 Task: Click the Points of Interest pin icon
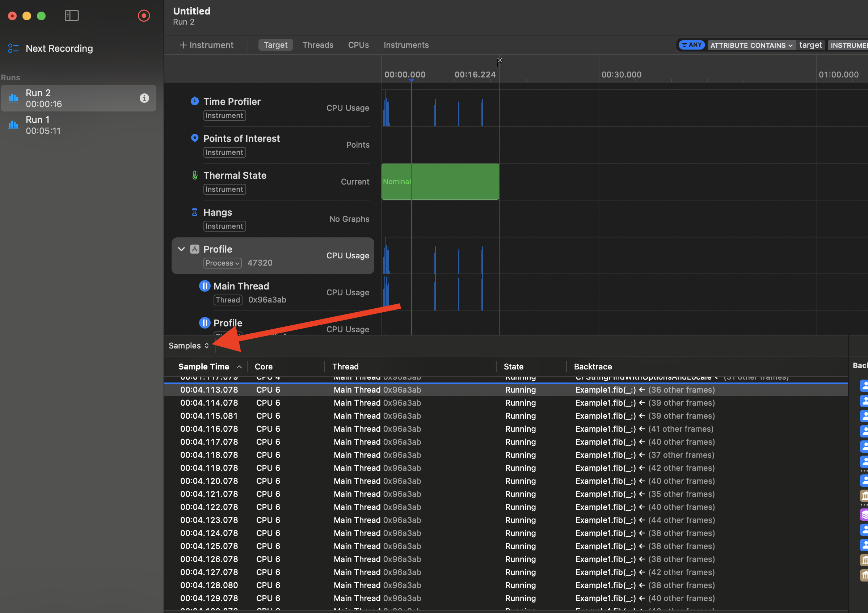[x=195, y=138]
